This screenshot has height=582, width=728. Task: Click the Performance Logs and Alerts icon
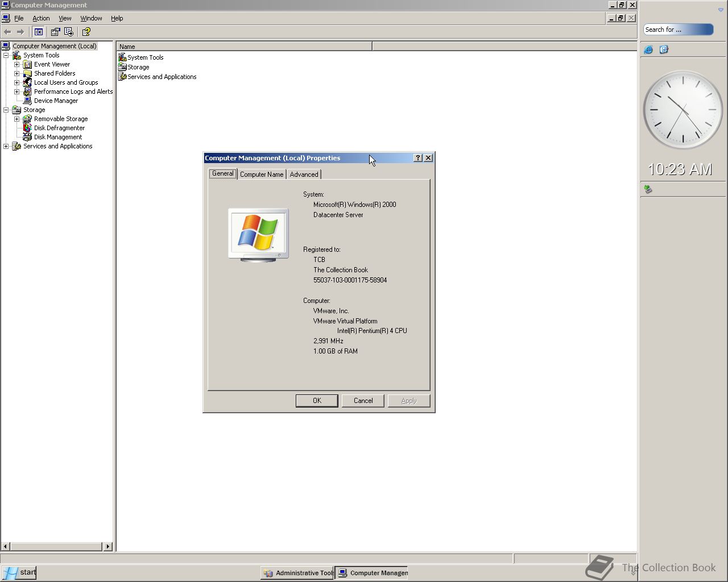click(27, 92)
